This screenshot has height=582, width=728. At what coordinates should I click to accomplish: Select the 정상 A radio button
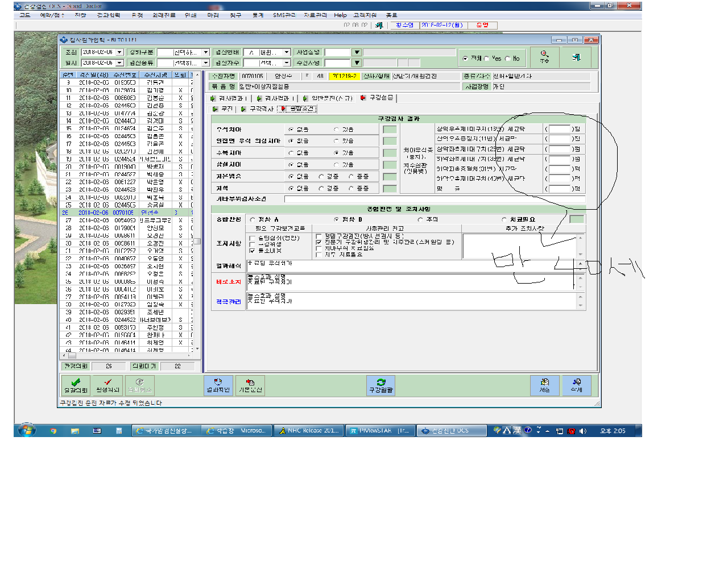(253, 219)
